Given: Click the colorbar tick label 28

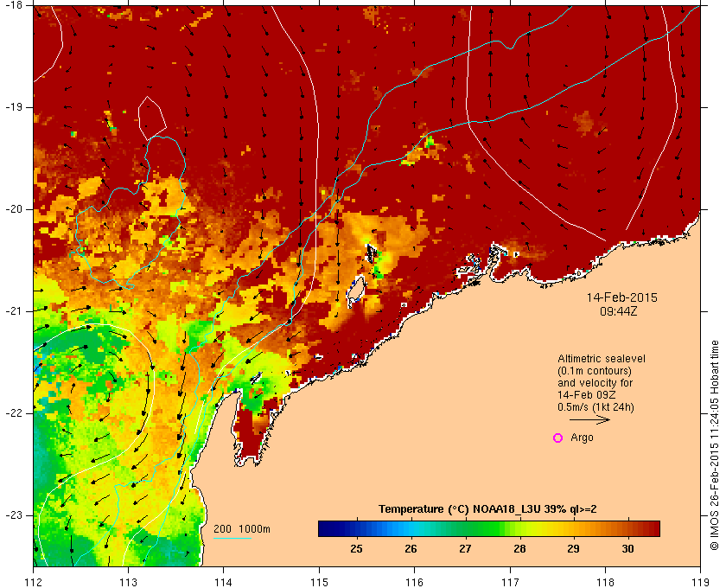Looking at the screenshot, I should 519,549.
